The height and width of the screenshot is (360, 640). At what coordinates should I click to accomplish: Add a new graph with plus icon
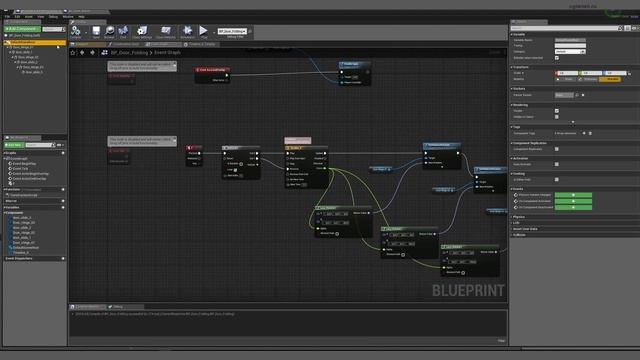[63, 153]
